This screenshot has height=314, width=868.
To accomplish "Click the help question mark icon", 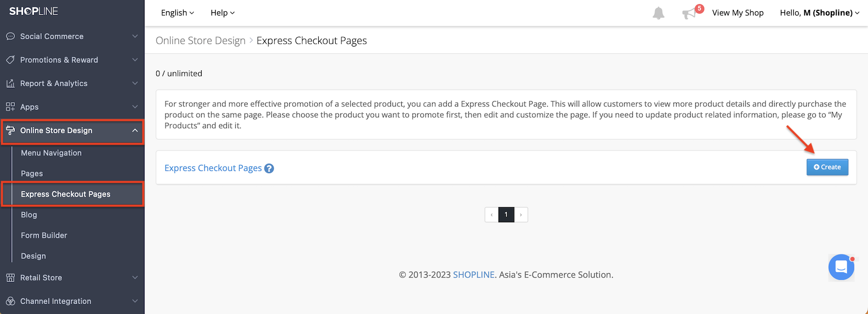I will pos(269,168).
